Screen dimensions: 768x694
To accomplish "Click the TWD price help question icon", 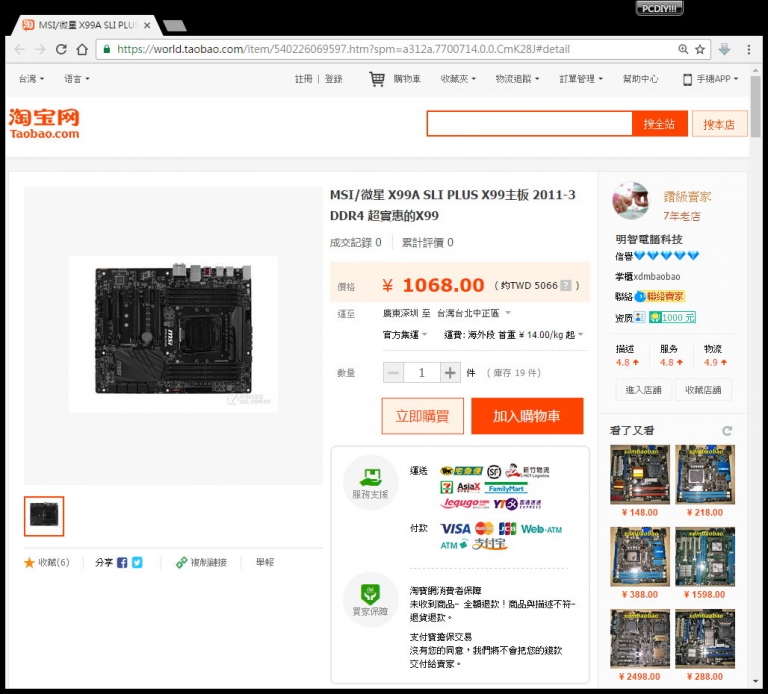I will 565,285.
